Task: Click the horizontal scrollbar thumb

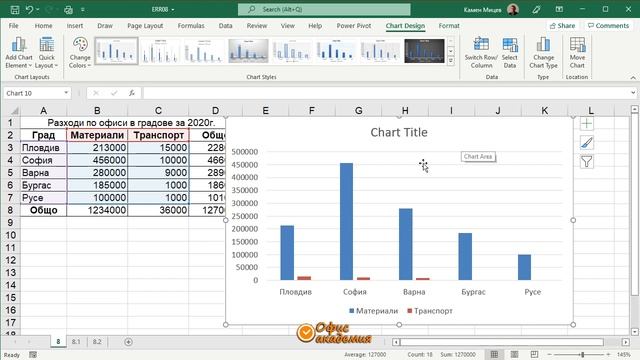Action: coord(502,342)
